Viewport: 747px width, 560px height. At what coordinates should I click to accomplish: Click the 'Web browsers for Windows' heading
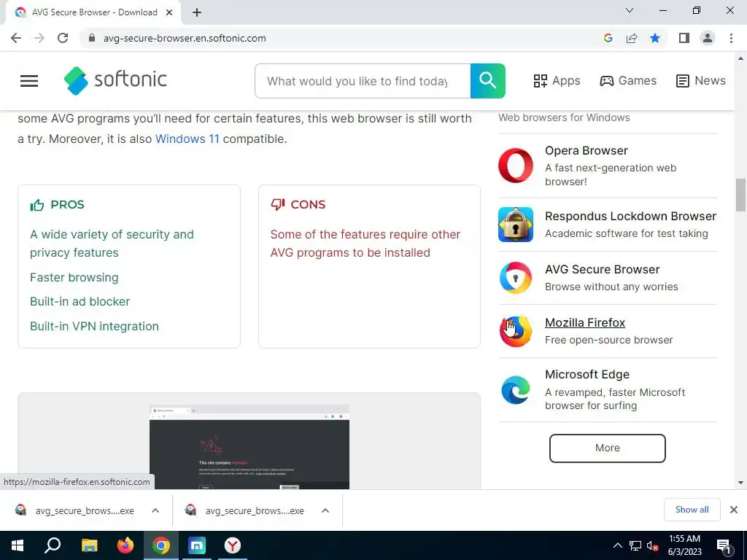click(564, 117)
